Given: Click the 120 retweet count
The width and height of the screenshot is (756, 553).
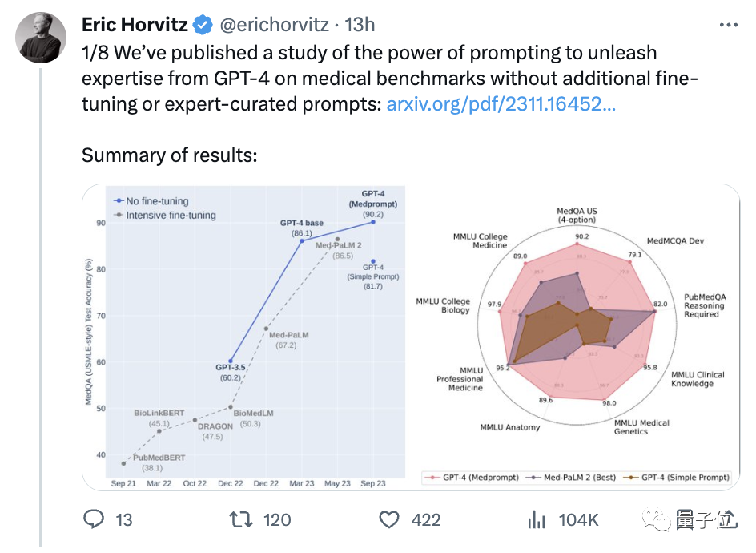Looking at the screenshot, I should point(277,520).
